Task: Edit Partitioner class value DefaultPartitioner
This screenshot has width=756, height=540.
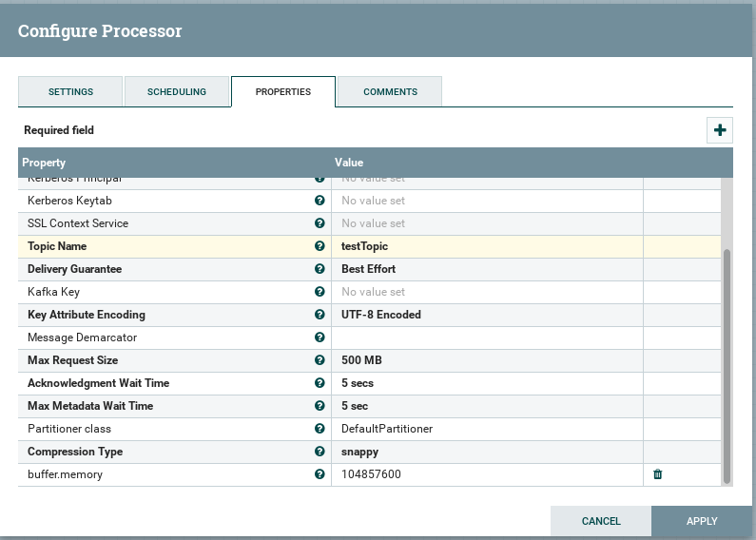Action: tap(487, 429)
